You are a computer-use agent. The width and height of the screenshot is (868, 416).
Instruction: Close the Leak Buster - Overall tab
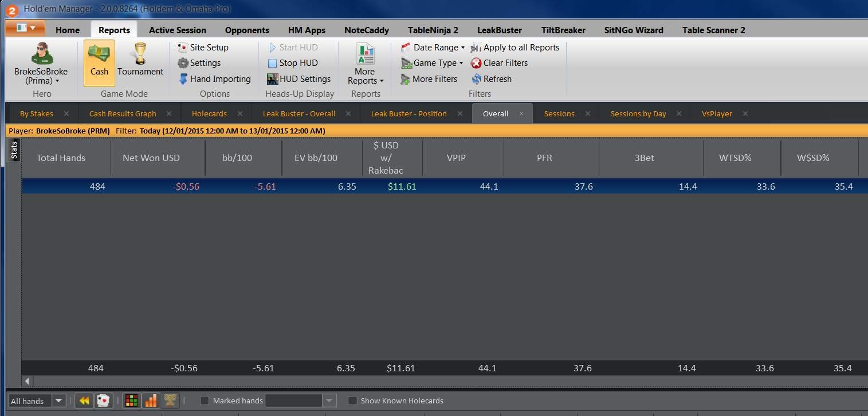click(x=348, y=113)
